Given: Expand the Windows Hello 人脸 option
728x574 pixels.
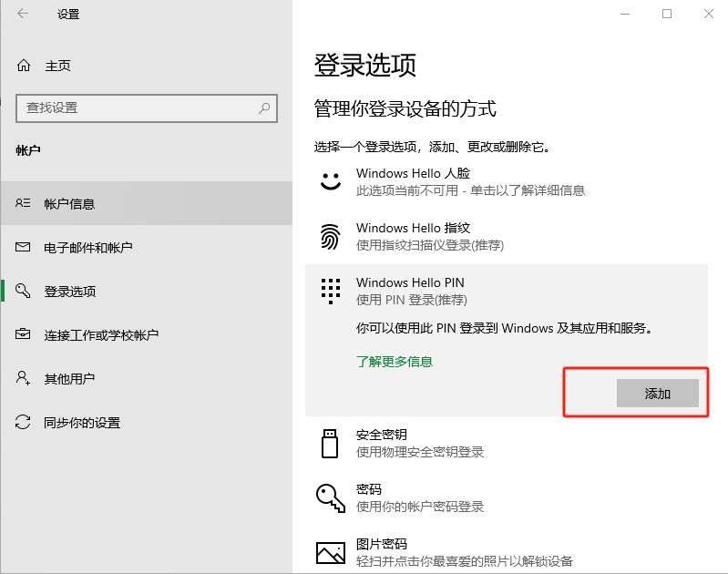Looking at the screenshot, I should (507, 181).
